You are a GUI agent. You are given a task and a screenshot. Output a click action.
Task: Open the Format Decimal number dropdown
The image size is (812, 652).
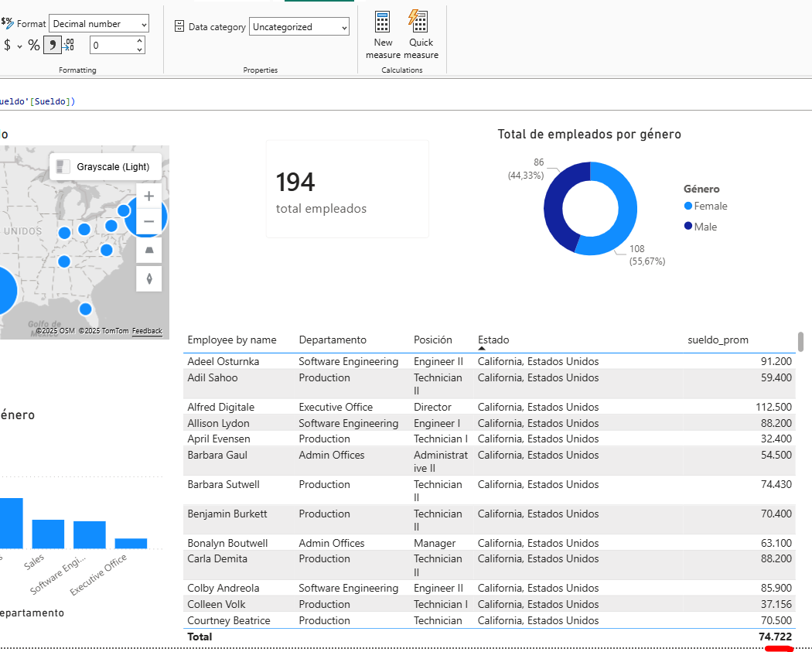point(99,24)
